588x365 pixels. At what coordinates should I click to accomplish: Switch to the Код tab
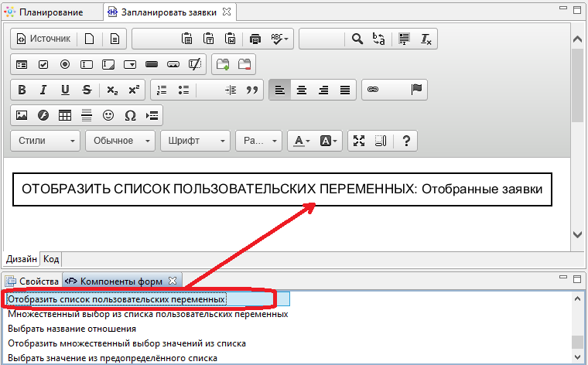coord(51,259)
